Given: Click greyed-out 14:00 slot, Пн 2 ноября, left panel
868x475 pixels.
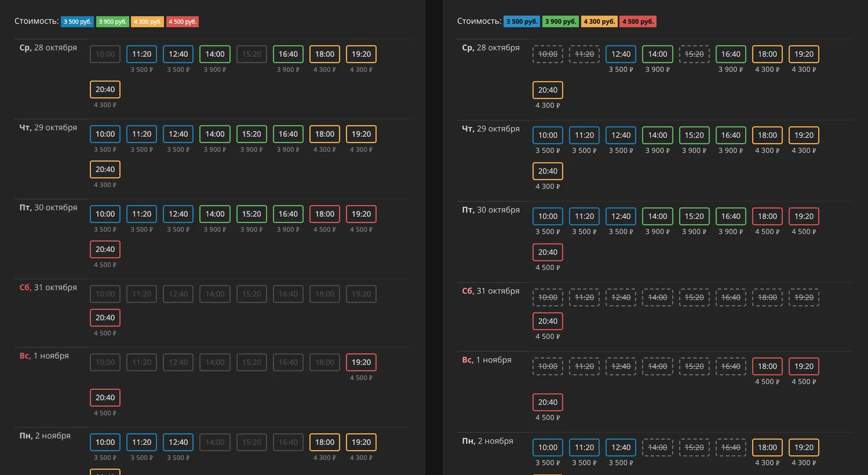Looking at the screenshot, I should point(215,442).
